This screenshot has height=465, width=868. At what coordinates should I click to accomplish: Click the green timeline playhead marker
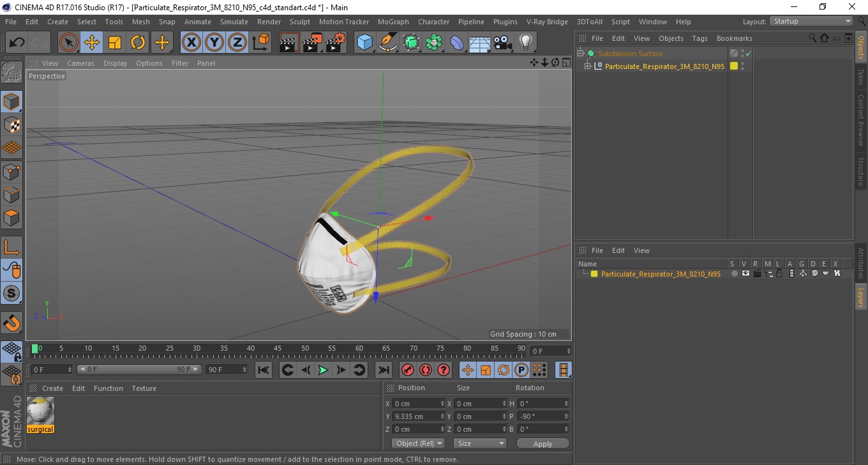click(35, 349)
